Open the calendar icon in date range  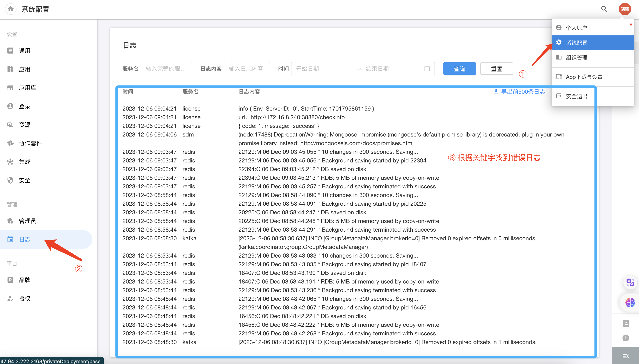pyautogui.click(x=427, y=69)
